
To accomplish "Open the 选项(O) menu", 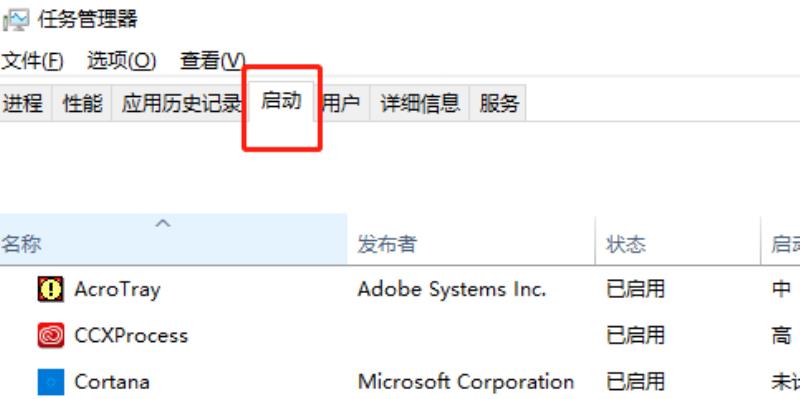I will (121, 61).
